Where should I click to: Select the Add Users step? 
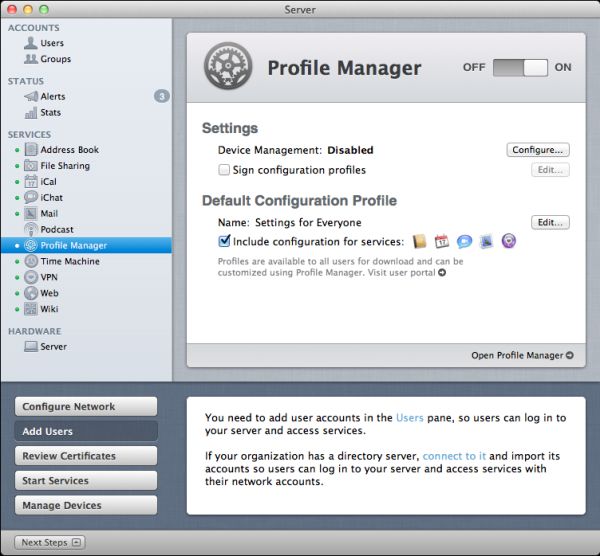[x=86, y=431]
